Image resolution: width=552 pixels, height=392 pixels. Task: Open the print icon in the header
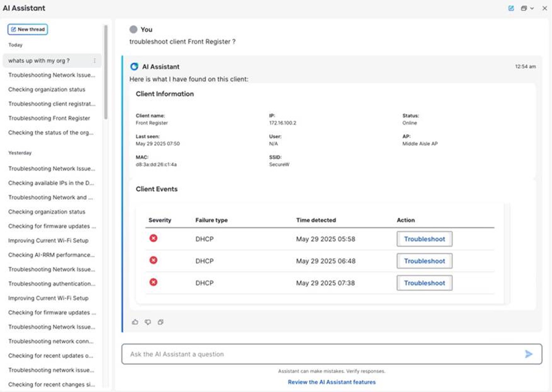coord(523,8)
